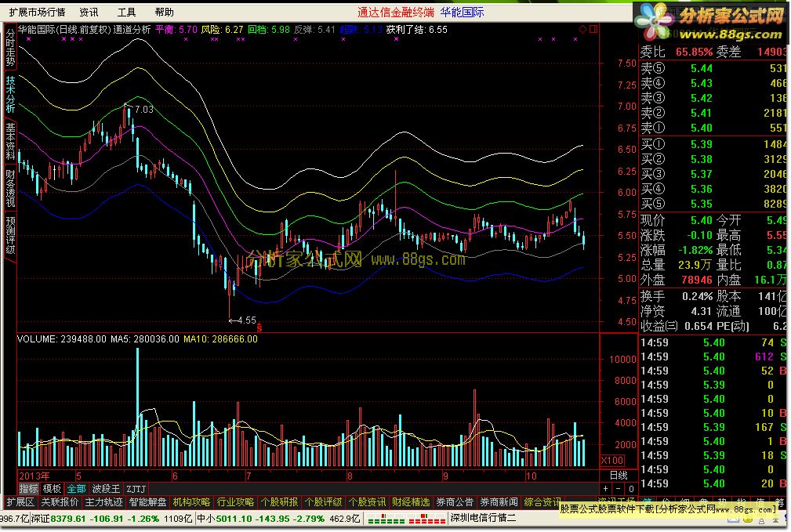This screenshot has height=532, width=791.
Task: Click the 深圳电信行情二 server entry
Action: click(483, 518)
